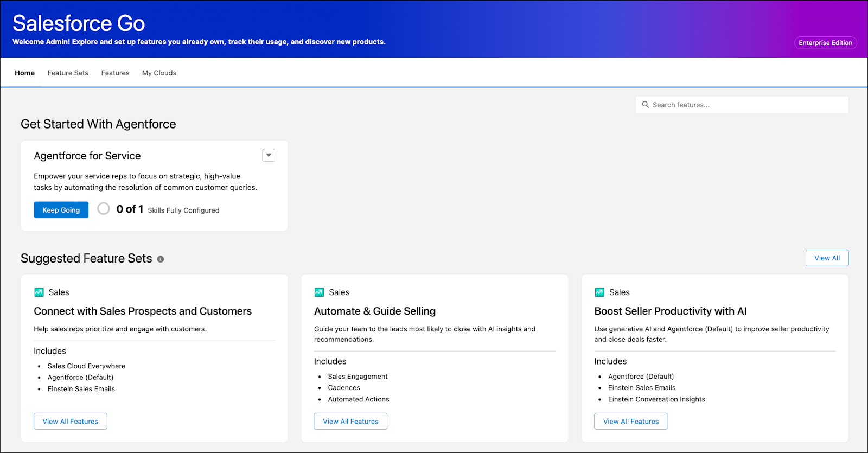This screenshot has height=453, width=868.
Task: Click the Boost Seller Productivity with AI heading
Action: coord(671,311)
